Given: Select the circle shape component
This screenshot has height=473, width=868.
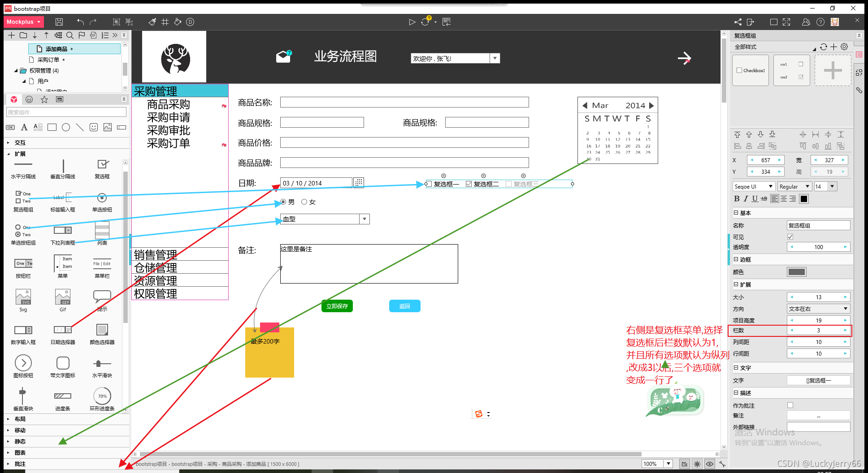Looking at the screenshot, I should pos(66,127).
